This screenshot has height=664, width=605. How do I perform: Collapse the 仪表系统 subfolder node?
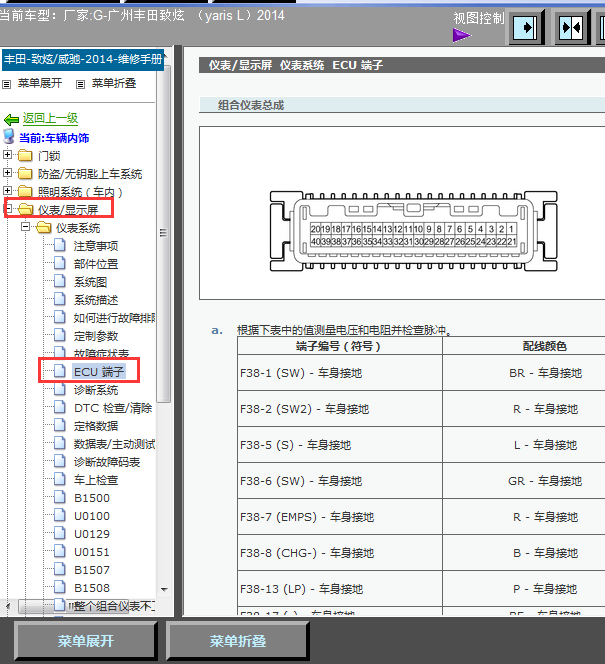(x=25, y=227)
